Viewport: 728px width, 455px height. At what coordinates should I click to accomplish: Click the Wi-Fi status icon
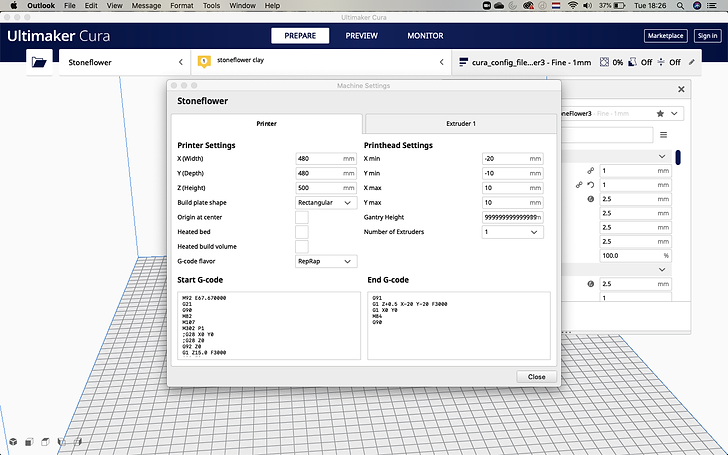573,6
